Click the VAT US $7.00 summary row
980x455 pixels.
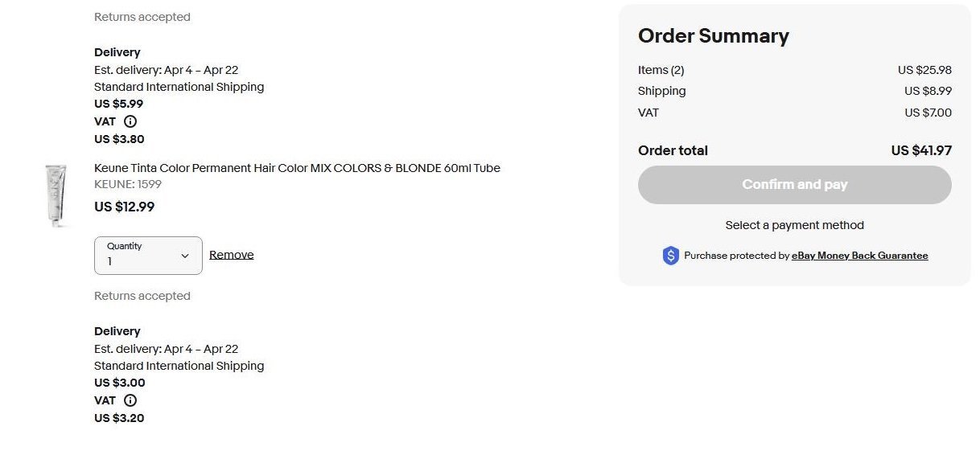click(795, 113)
